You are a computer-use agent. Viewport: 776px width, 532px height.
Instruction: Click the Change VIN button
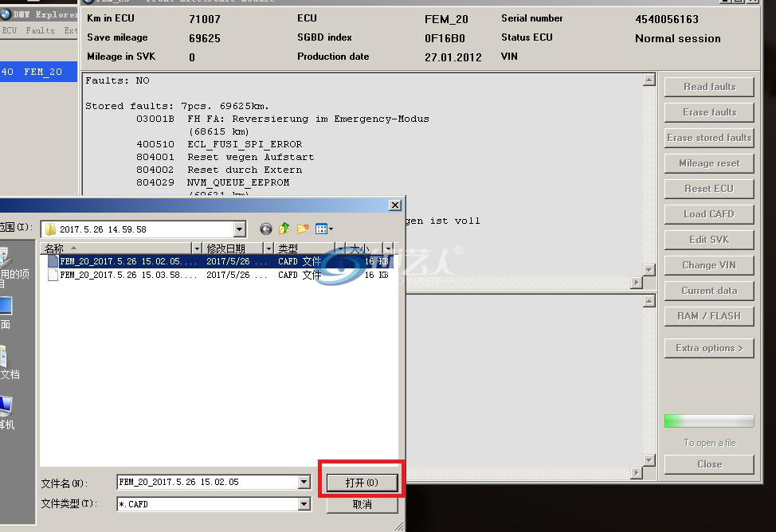(x=709, y=265)
